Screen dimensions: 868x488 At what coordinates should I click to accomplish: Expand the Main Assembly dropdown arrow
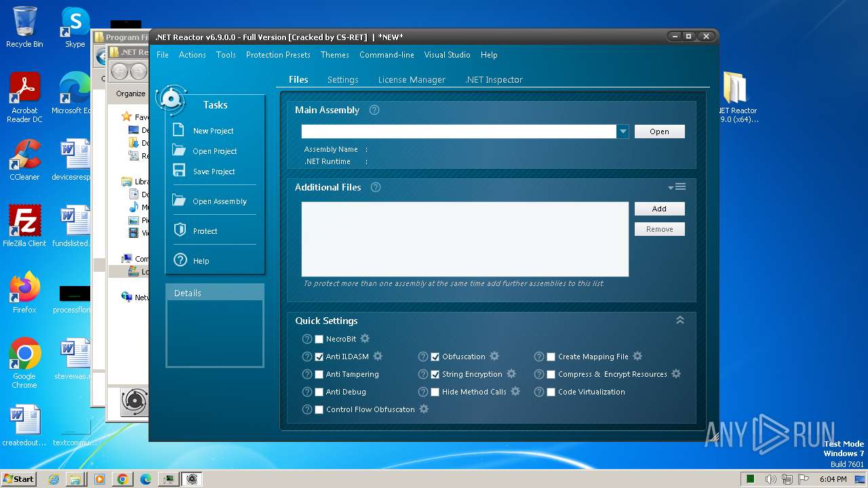[x=623, y=131]
